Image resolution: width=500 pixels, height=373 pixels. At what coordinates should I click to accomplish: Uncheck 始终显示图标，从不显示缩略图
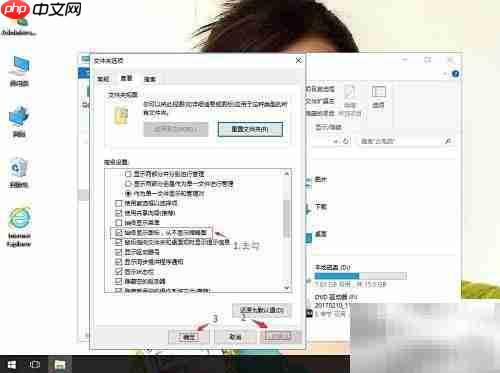118,232
